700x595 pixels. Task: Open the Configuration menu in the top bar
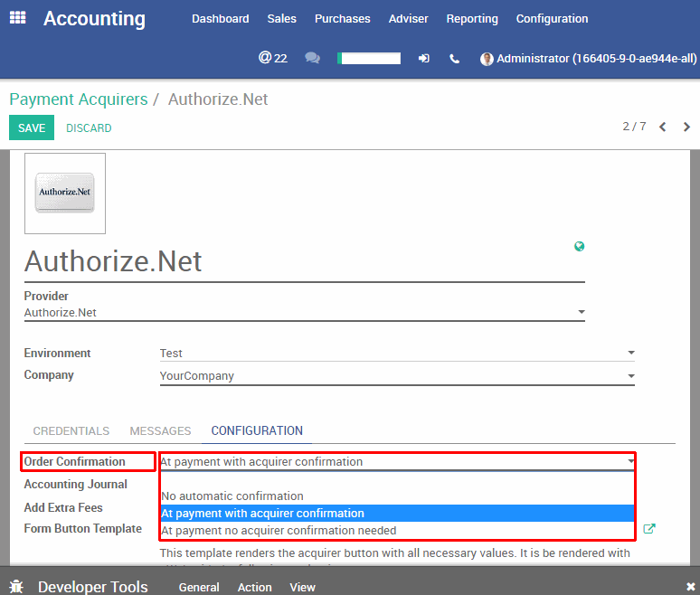553,19
